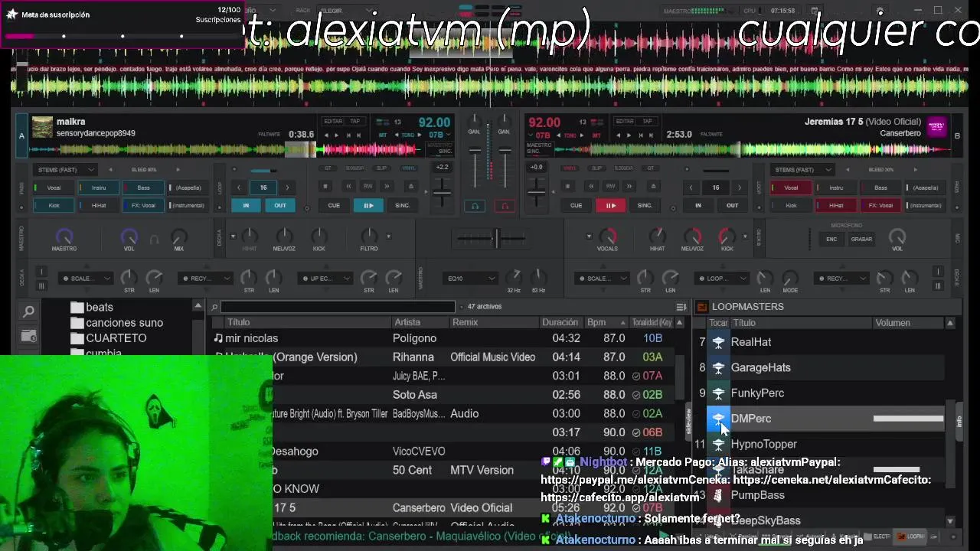Toggle deck B HiHat stem pad
The height and width of the screenshot is (551, 980).
pos(836,205)
